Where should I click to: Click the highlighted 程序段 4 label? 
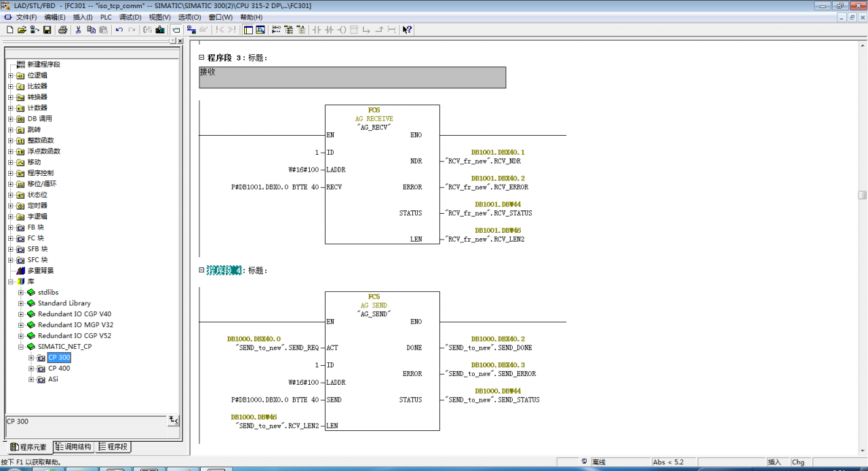point(224,270)
